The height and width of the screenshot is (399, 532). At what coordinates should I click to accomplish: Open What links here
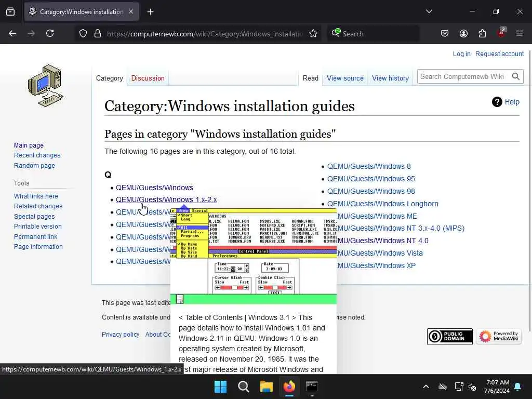tap(36, 196)
